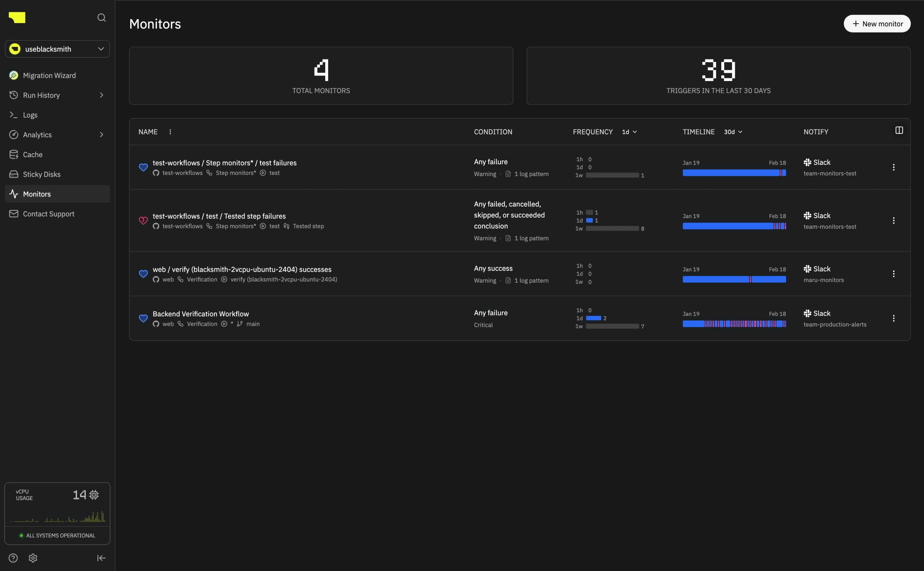The image size is (924, 571).
Task: Click the Slack icon for team-production-alerts
Action: click(807, 313)
